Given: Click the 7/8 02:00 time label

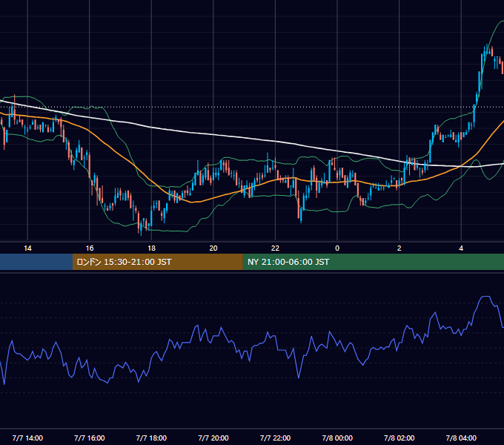Looking at the screenshot, I should coord(399,438).
